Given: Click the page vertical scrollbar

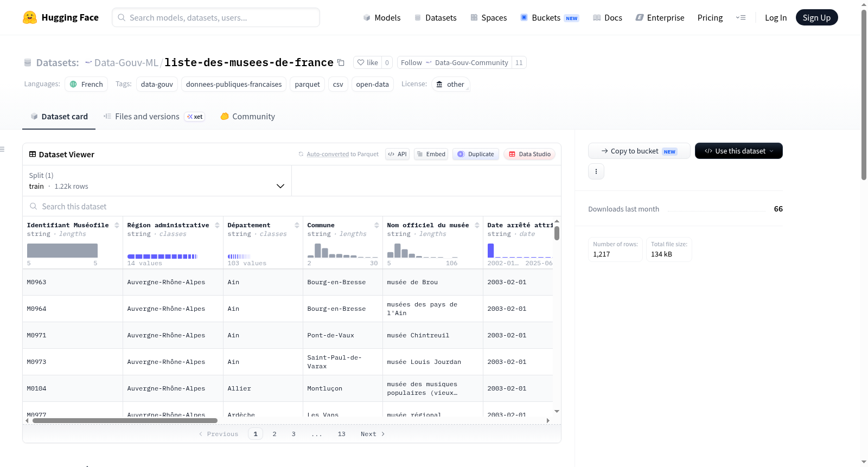Looking at the screenshot, I should (864, 95).
